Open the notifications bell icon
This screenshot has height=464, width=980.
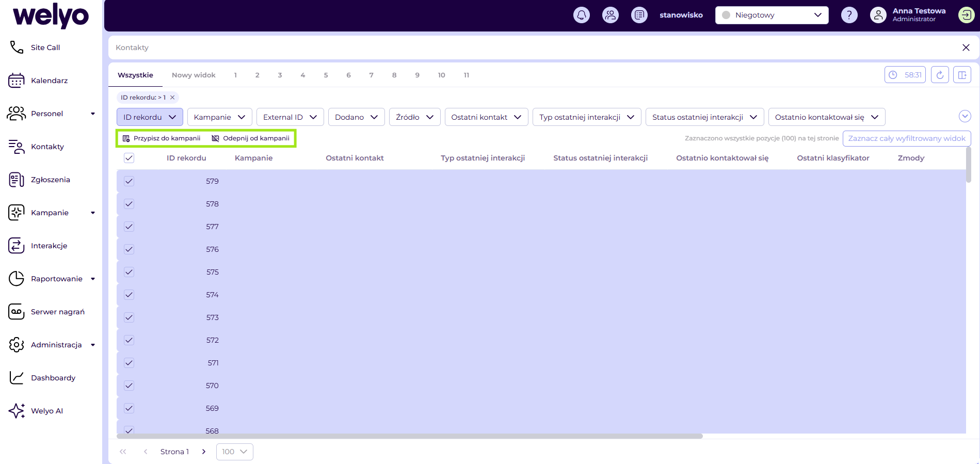point(582,15)
